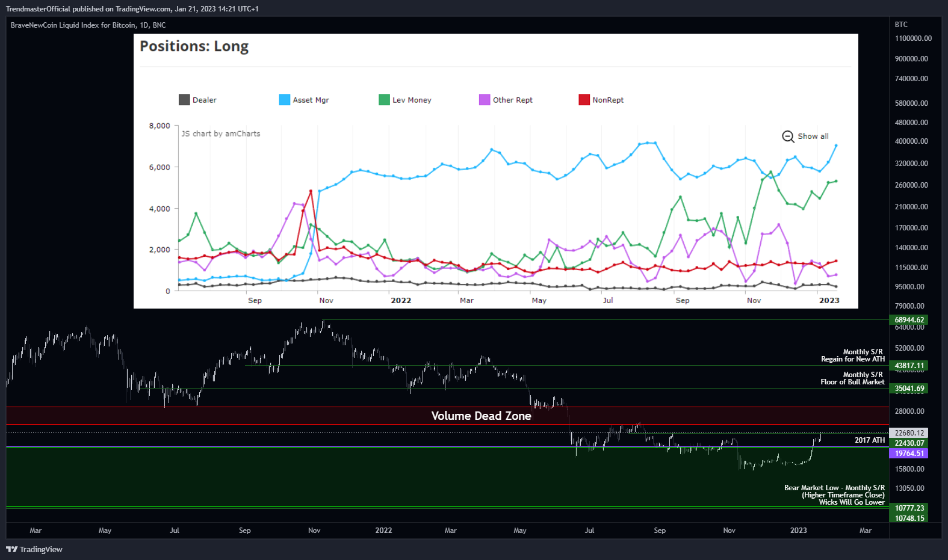Click the Positions: Long heading
The image size is (948, 560).
pyautogui.click(x=194, y=46)
